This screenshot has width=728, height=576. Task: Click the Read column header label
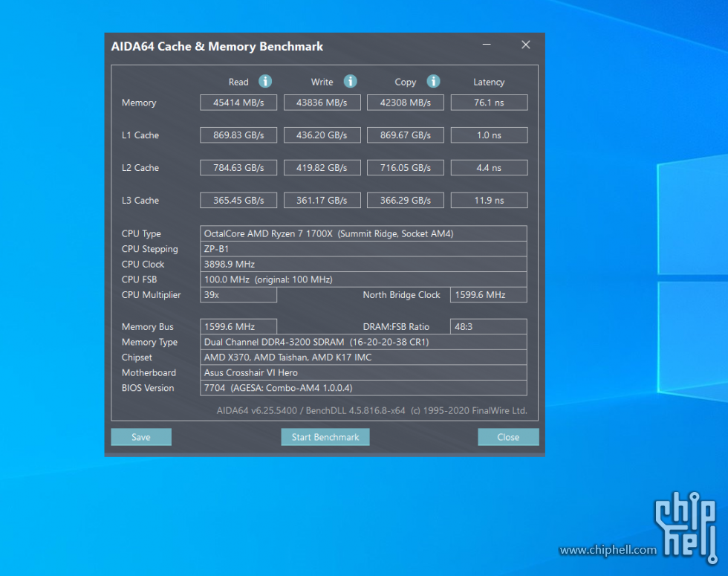pos(238,82)
